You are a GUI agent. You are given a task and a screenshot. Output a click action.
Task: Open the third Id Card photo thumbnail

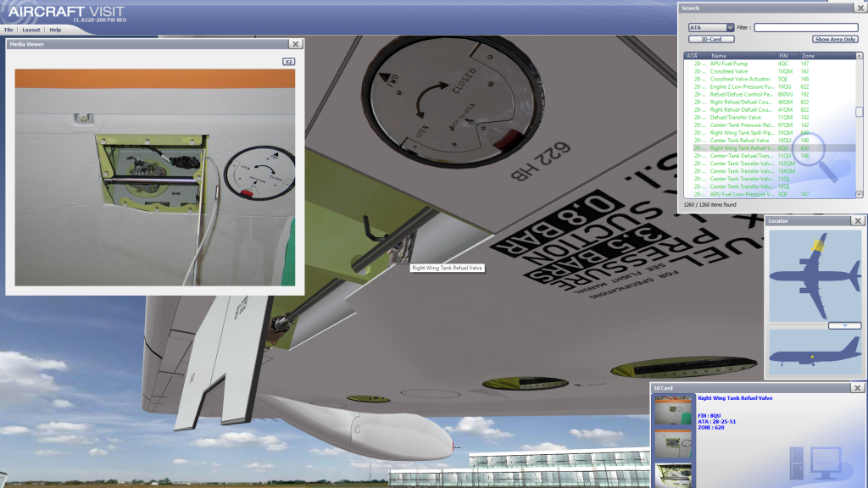(x=673, y=475)
